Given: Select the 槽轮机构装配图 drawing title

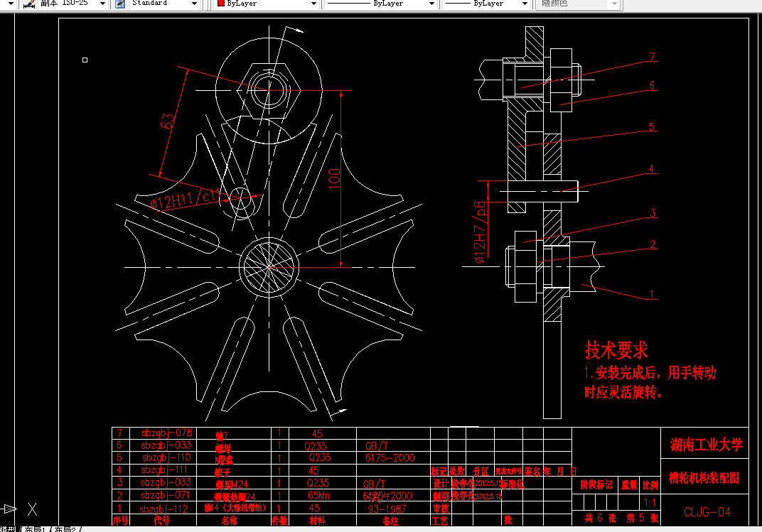Looking at the screenshot, I should coord(704,478).
